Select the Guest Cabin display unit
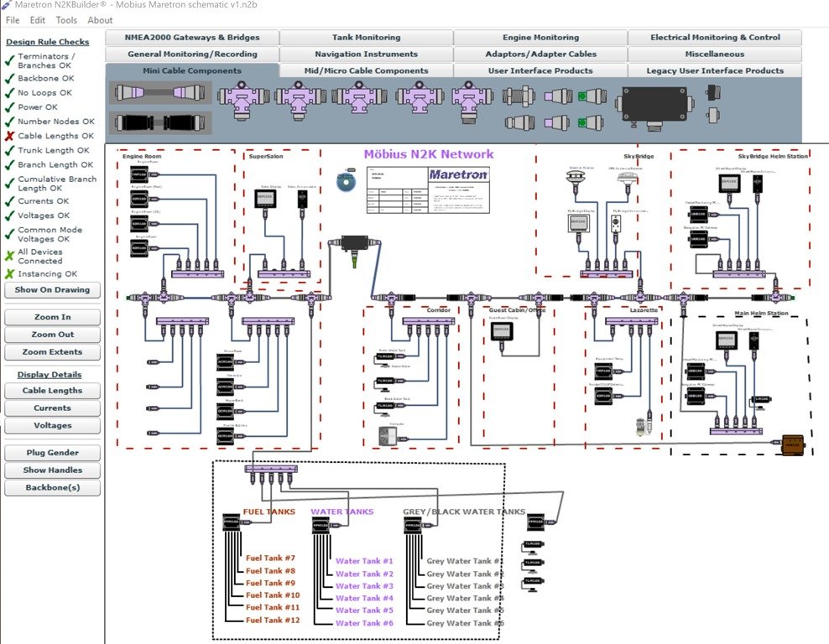The width and height of the screenshot is (829, 644). click(501, 332)
